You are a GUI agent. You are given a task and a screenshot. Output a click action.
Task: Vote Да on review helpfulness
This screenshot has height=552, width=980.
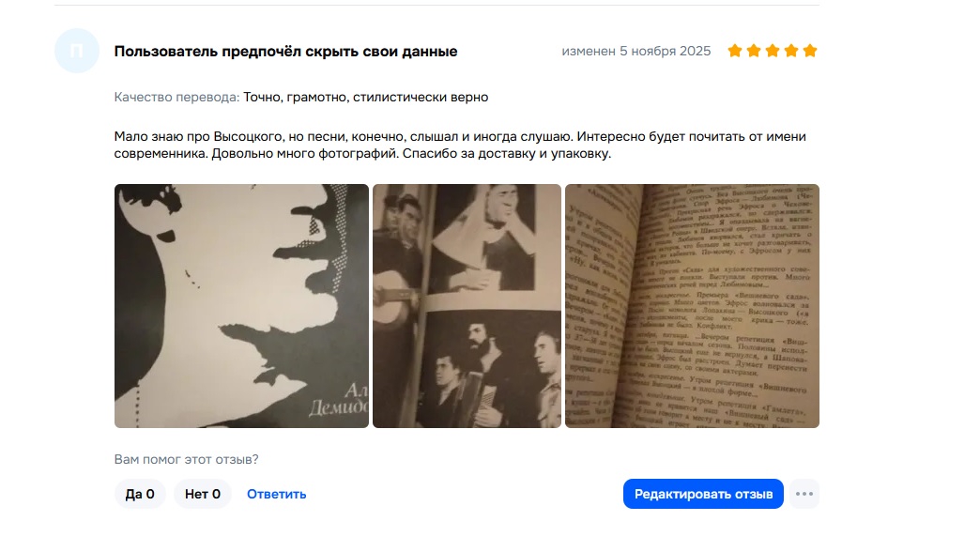click(140, 494)
